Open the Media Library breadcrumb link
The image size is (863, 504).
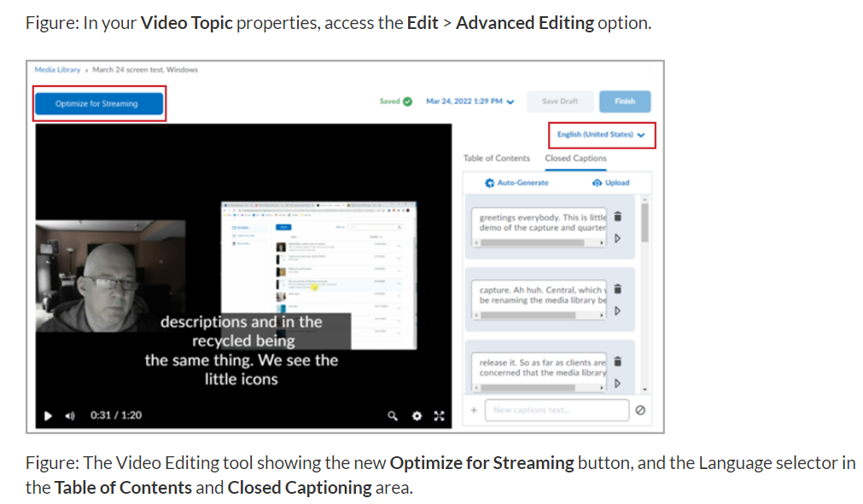(x=59, y=70)
